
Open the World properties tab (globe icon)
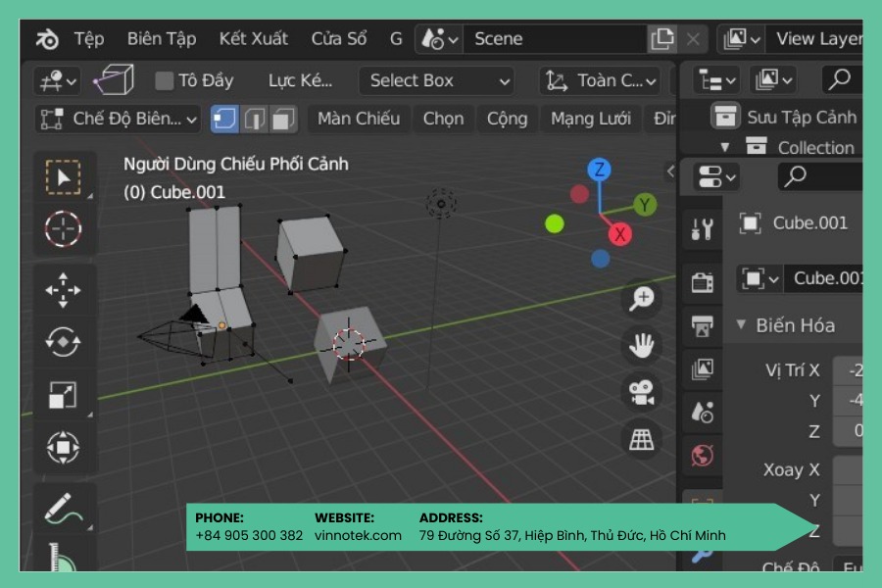tap(702, 456)
